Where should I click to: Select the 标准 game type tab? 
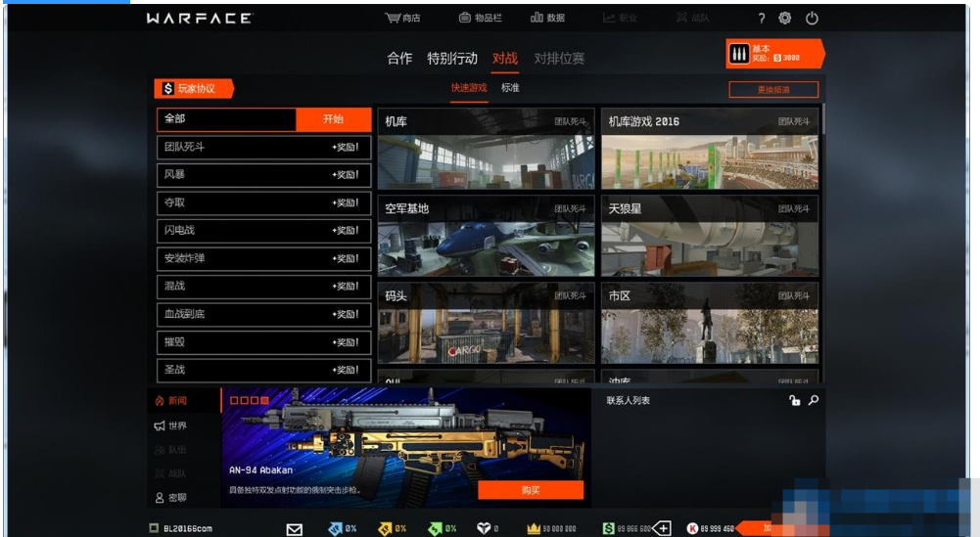510,88
